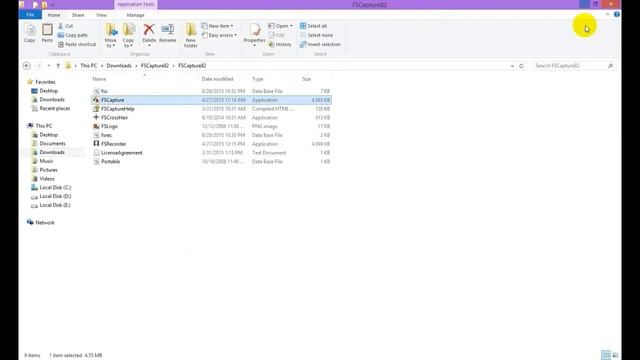Switch to the Share tab
Viewport: 640px width, 360px height.
point(78,15)
